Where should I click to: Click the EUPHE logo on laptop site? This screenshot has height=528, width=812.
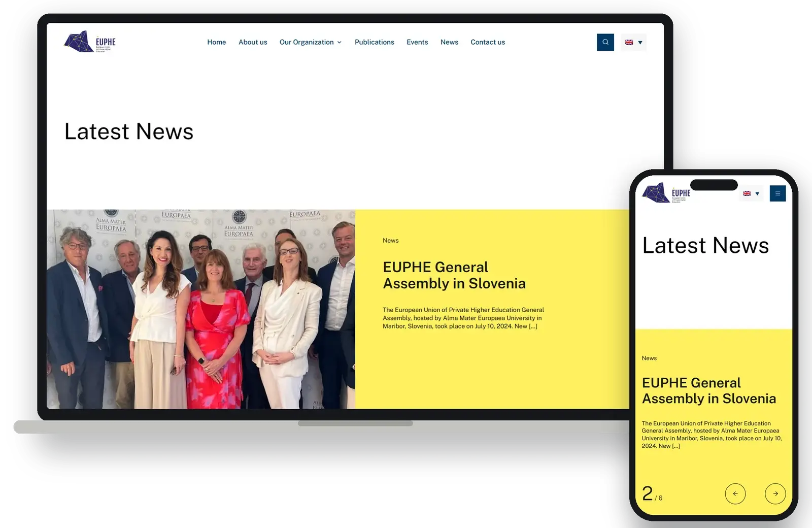90,42
